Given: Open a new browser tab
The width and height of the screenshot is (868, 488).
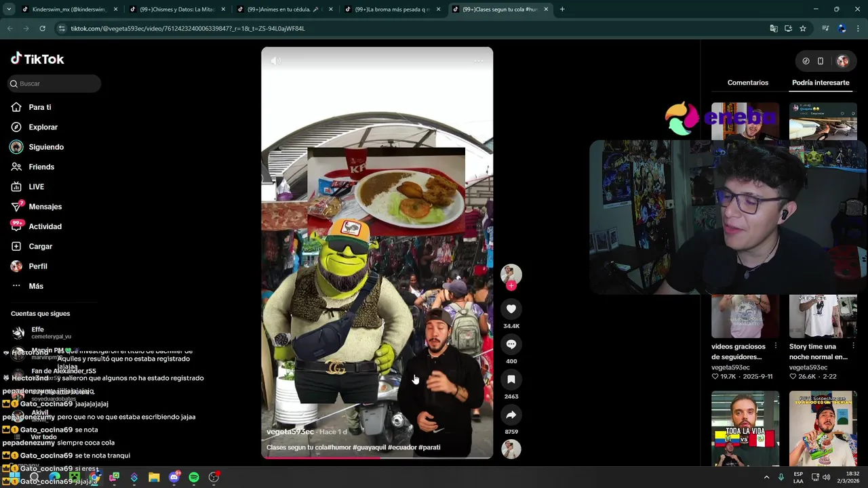Looking at the screenshot, I should click(562, 9).
